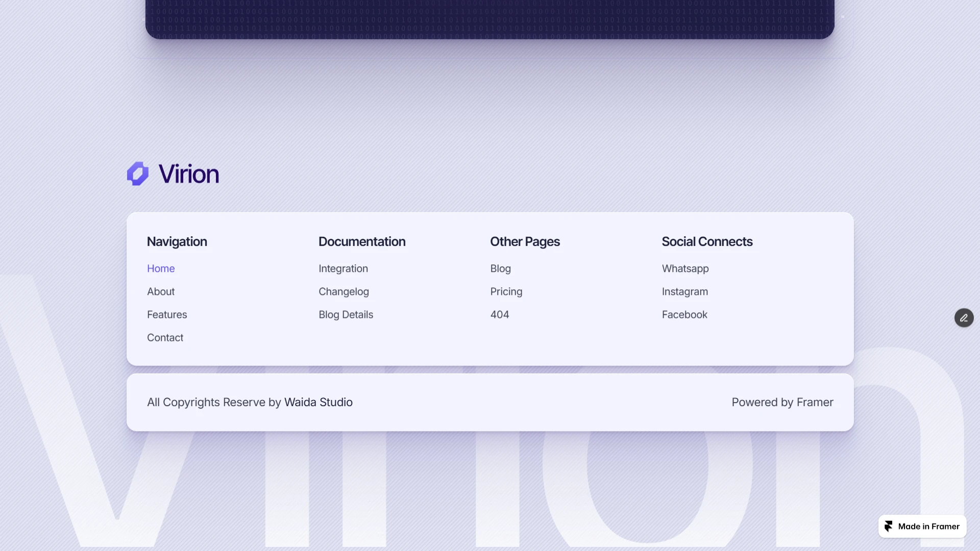Open the Features footer link

tap(167, 314)
